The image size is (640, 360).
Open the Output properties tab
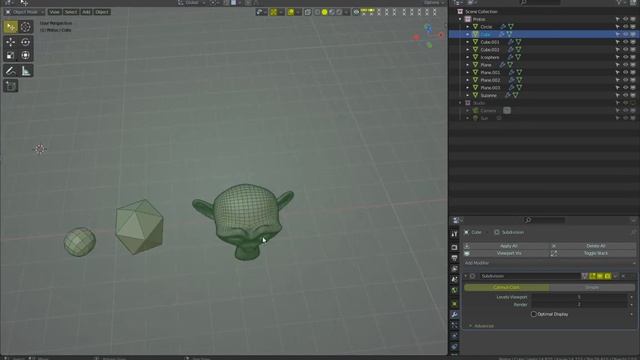click(x=454, y=258)
